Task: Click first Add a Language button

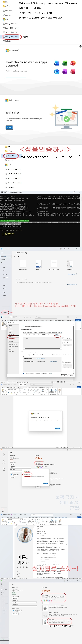Action: point(67,338)
